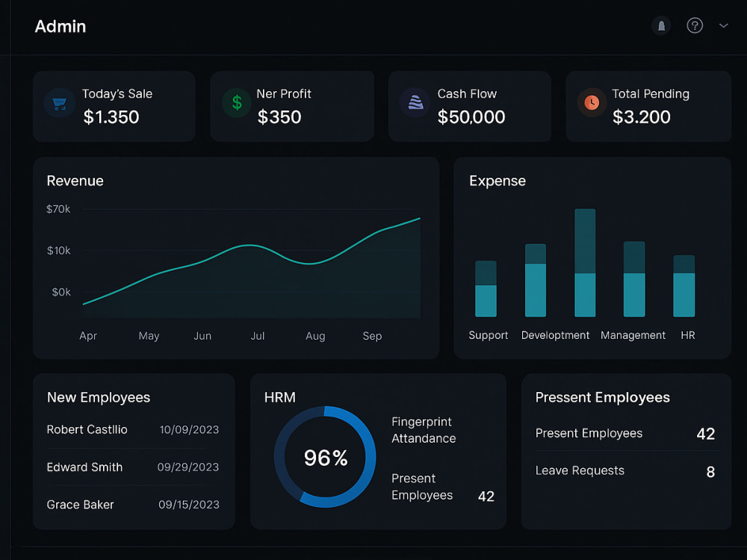The height and width of the screenshot is (560, 747).
Task: Click the Sep month label
Action: 372,336
